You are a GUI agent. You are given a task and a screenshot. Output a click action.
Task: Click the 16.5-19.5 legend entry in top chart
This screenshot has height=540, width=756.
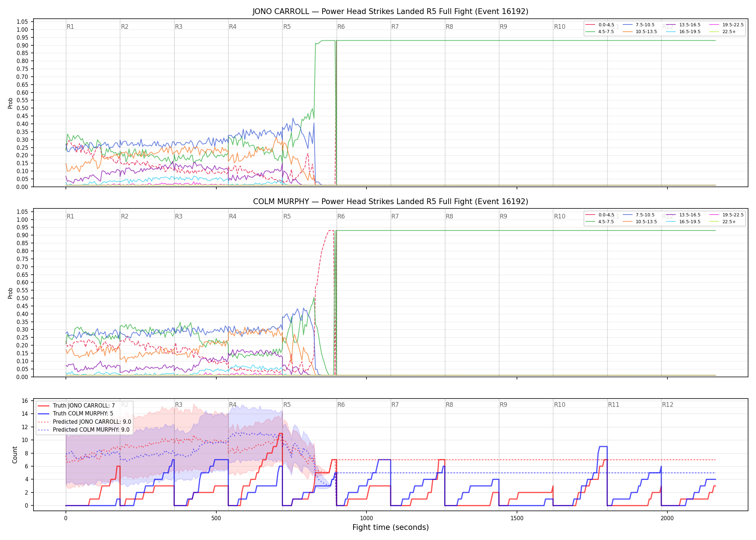pyautogui.click(x=683, y=32)
